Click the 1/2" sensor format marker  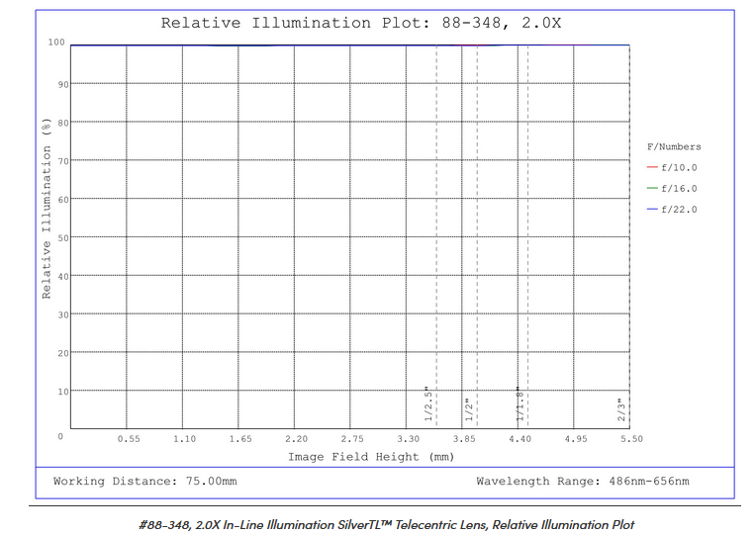pos(469,408)
